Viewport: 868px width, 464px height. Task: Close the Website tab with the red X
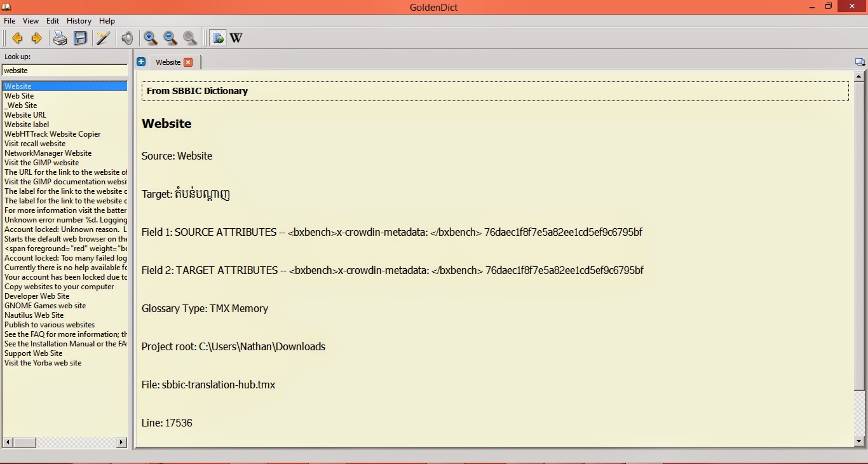(188, 62)
